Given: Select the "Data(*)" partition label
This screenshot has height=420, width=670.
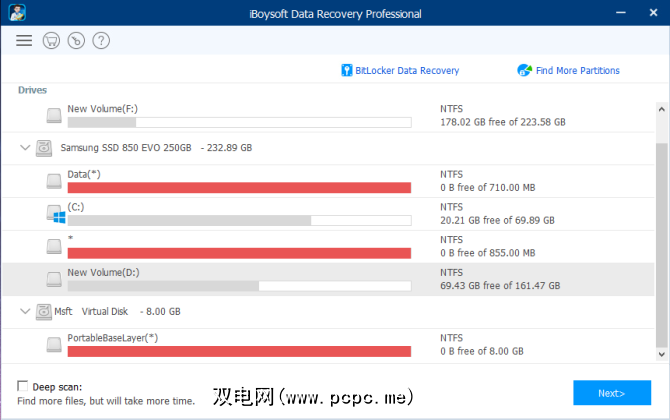Looking at the screenshot, I should coord(84,174).
